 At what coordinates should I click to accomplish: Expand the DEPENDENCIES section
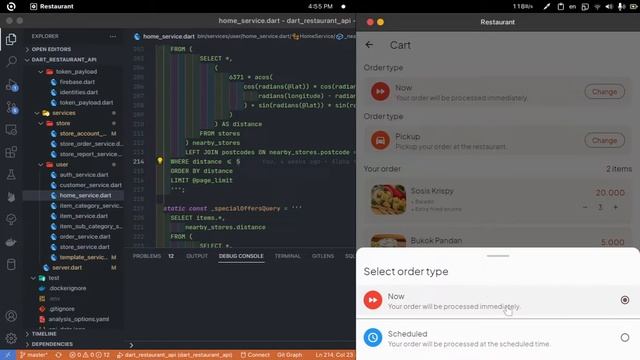(52, 344)
